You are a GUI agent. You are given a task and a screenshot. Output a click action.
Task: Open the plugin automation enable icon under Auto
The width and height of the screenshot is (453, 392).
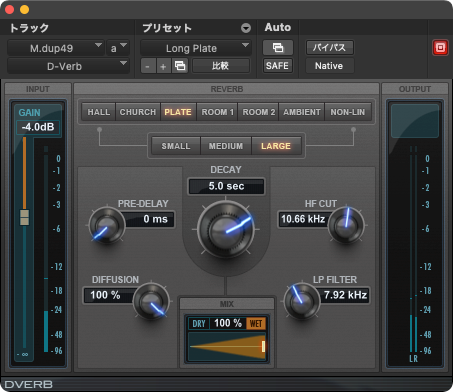pos(278,48)
